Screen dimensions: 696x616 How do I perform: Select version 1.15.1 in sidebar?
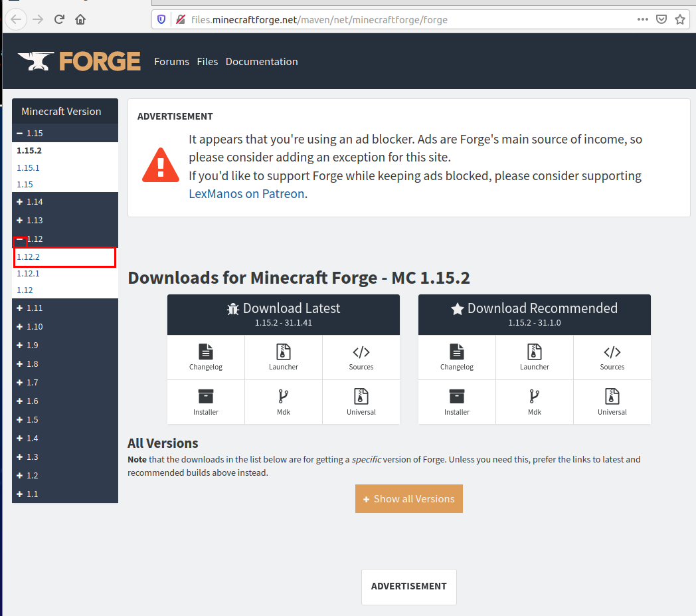pyautogui.click(x=29, y=168)
